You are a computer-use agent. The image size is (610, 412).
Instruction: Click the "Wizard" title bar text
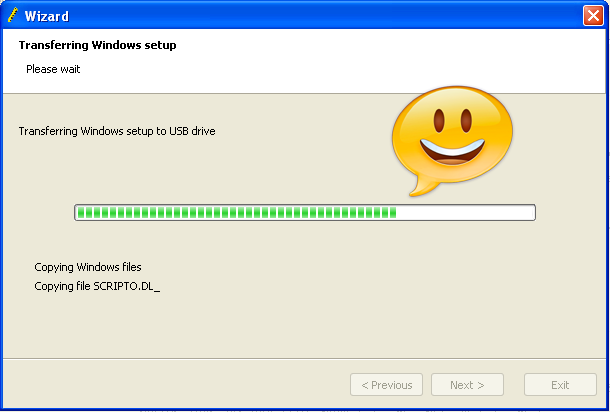pos(47,16)
